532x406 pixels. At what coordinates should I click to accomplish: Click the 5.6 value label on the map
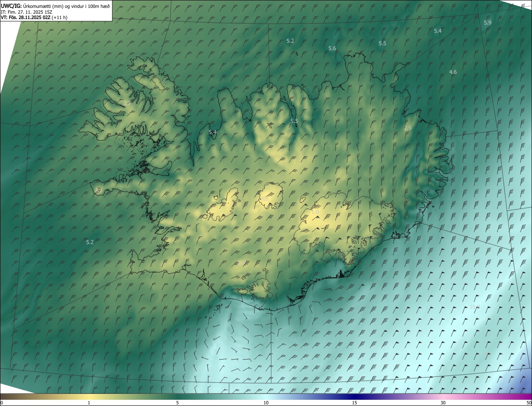(x=332, y=49)
